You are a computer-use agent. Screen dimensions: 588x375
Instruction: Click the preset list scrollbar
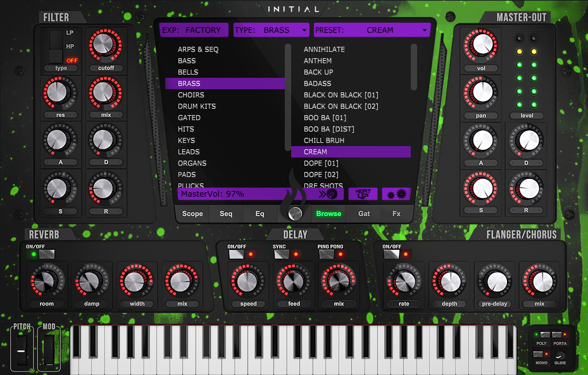(x=413, y=68)
